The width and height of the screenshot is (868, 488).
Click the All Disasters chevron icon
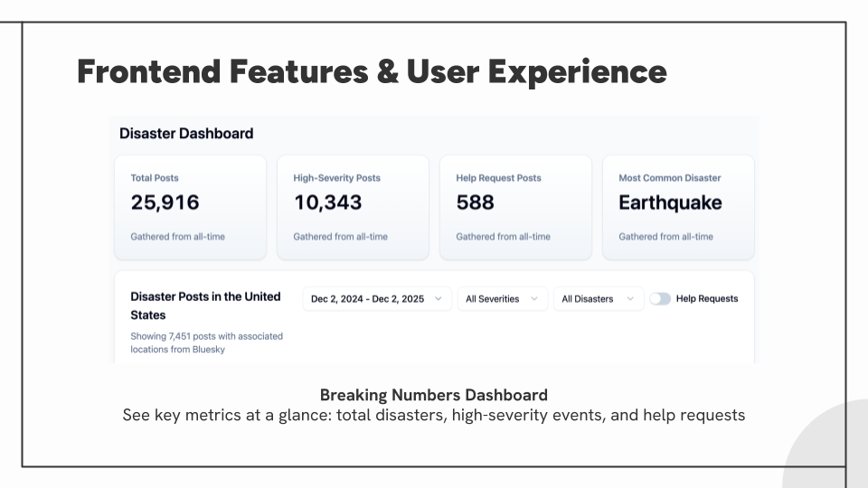click(630, 299)
